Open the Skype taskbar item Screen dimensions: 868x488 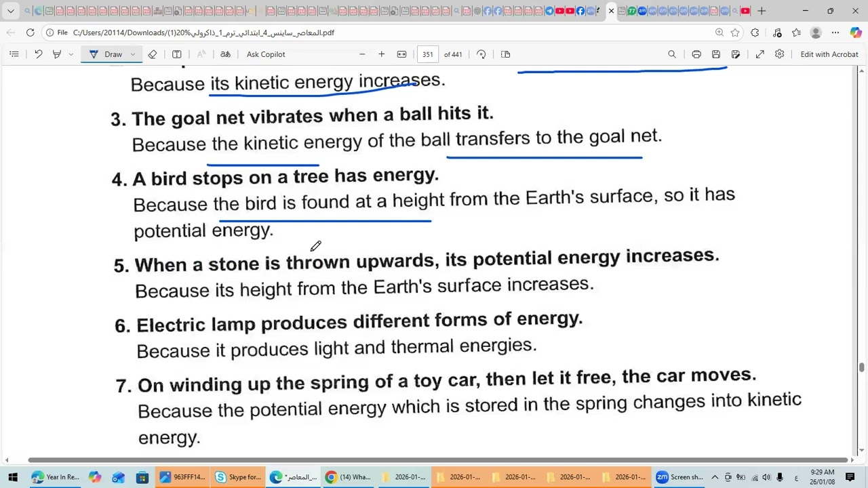pyautogui.click(x=237, y=477)
